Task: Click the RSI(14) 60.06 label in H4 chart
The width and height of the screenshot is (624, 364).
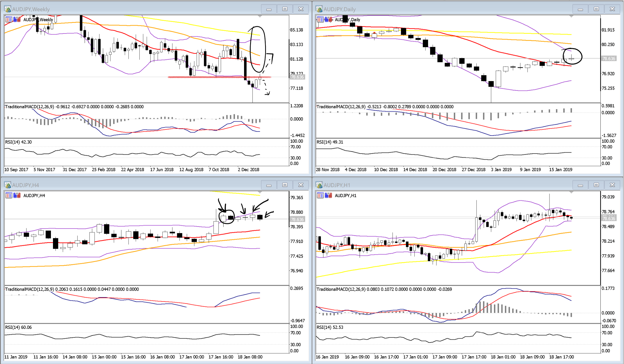Action: (x=19, y=327)
